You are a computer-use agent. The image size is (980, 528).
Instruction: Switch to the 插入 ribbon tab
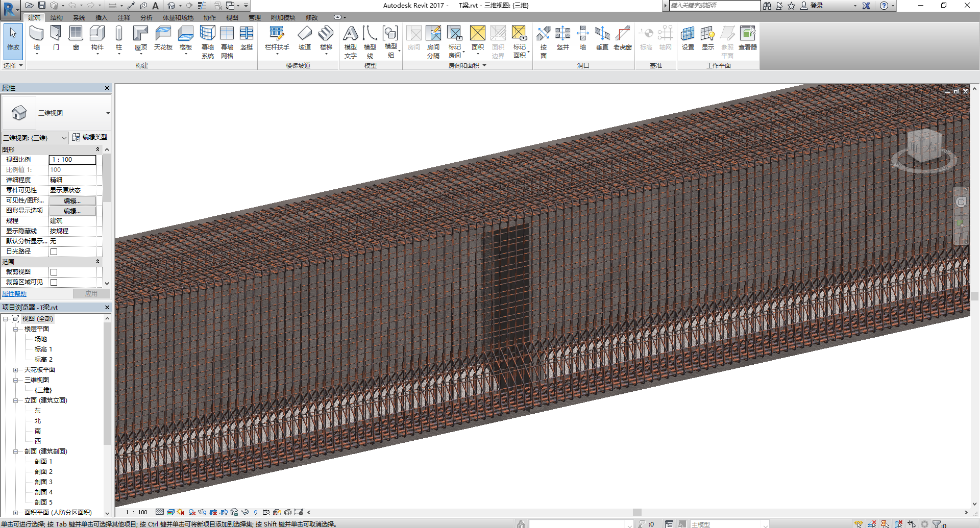point(100,17)
